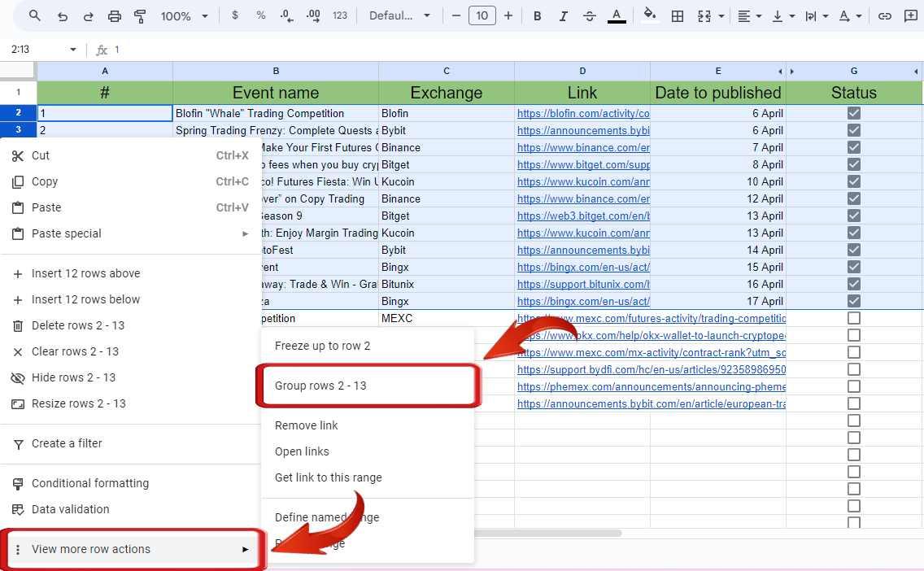Choose Remove link in submenu
Screen dimensions: 924x571
click(x=368, y=425)
